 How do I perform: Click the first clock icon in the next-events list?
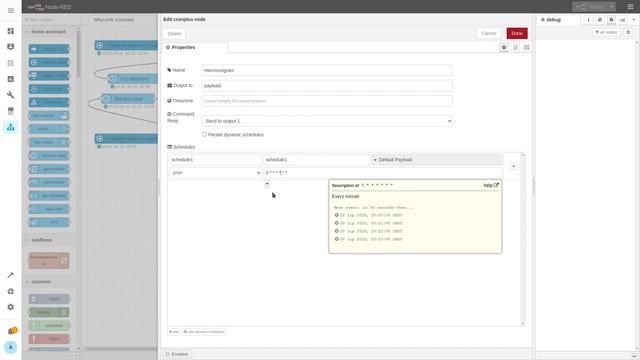(337, 215)
